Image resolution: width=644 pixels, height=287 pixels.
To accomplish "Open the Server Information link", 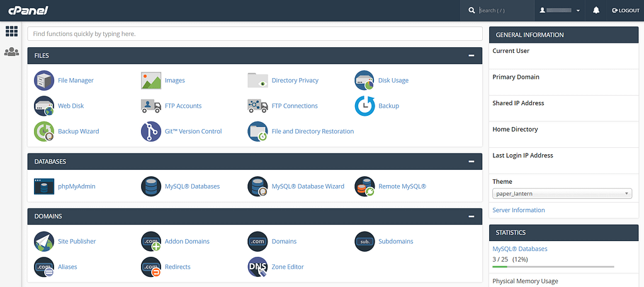I will click(x=518, y=210).
